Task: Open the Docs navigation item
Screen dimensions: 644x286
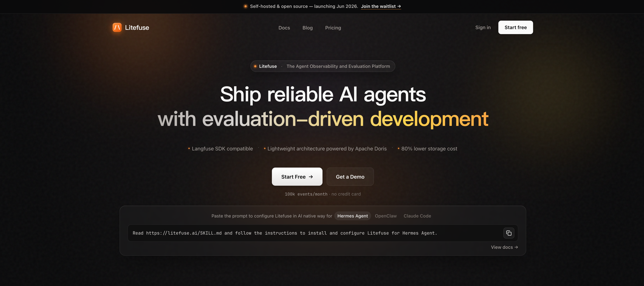Action: [284, 28]
